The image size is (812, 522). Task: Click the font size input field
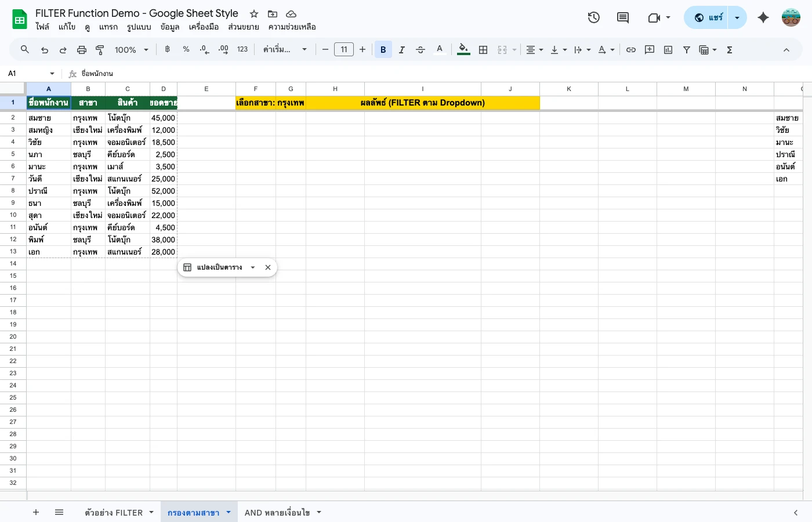coord(344,50)
